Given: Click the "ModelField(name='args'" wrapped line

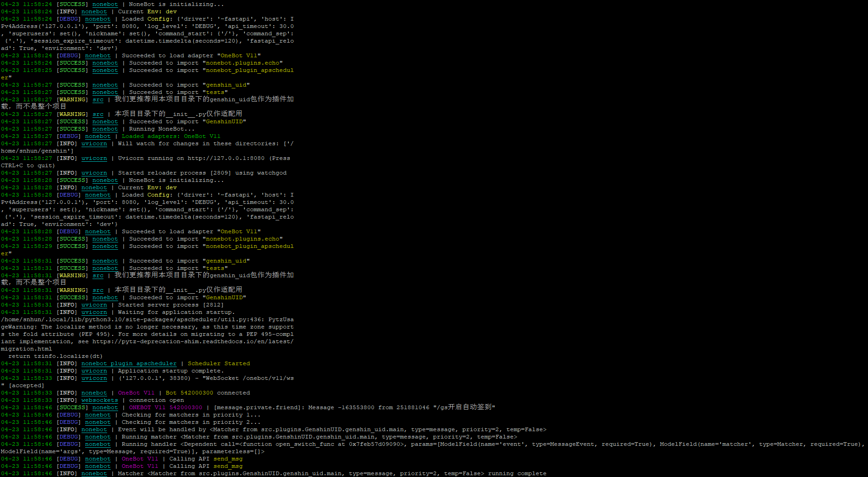Looking at the screenshot, I should point(133,451).
